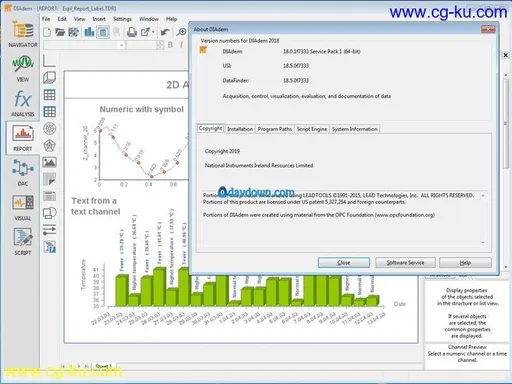Open the NAVIGATOR panel
The width and height of the screenshot is (512, 384).
point(23,33)
